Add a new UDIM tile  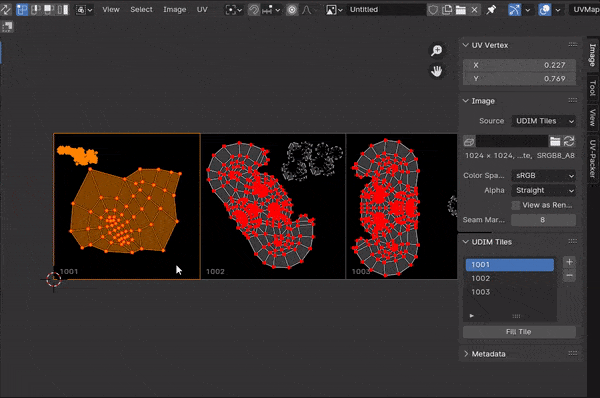coord(569,262)
